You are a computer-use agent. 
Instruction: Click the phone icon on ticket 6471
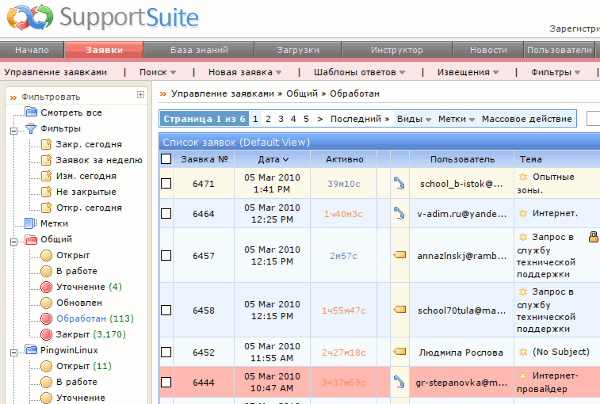click(399, 184)
